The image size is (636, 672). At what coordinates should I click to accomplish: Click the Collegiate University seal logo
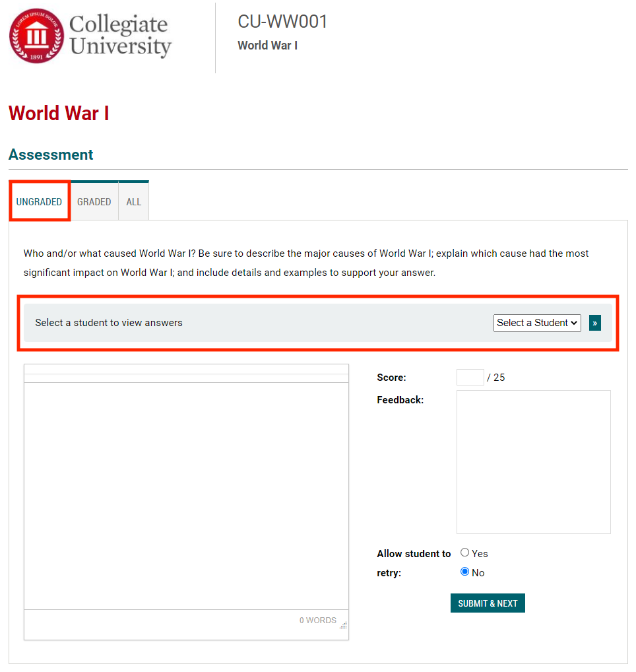[36, 36]
